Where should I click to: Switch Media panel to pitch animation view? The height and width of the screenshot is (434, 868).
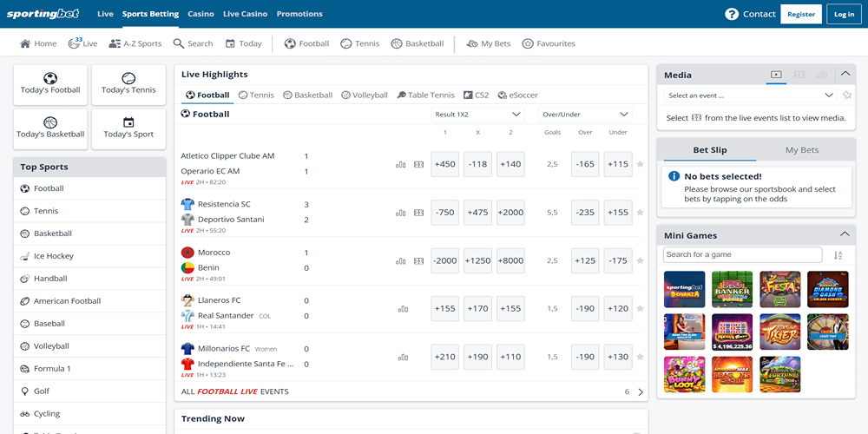pos(799,75)
